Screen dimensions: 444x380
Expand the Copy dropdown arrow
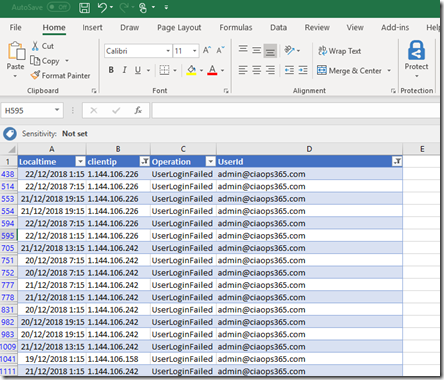[67, 61]
